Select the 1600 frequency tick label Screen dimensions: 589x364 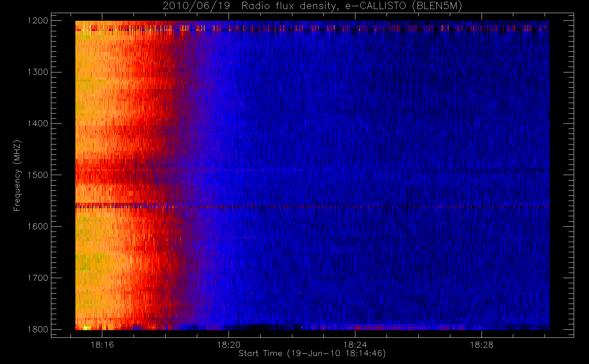[38, 226]
